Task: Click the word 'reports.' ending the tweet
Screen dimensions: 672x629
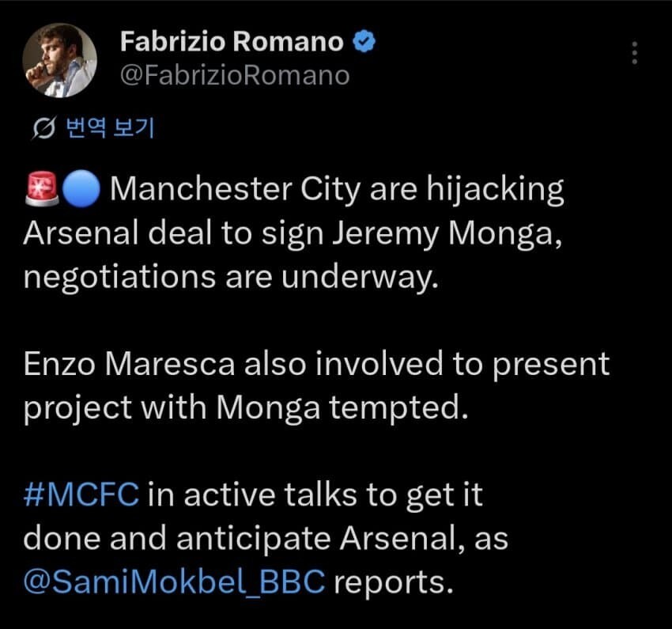Action: (394, 583)
